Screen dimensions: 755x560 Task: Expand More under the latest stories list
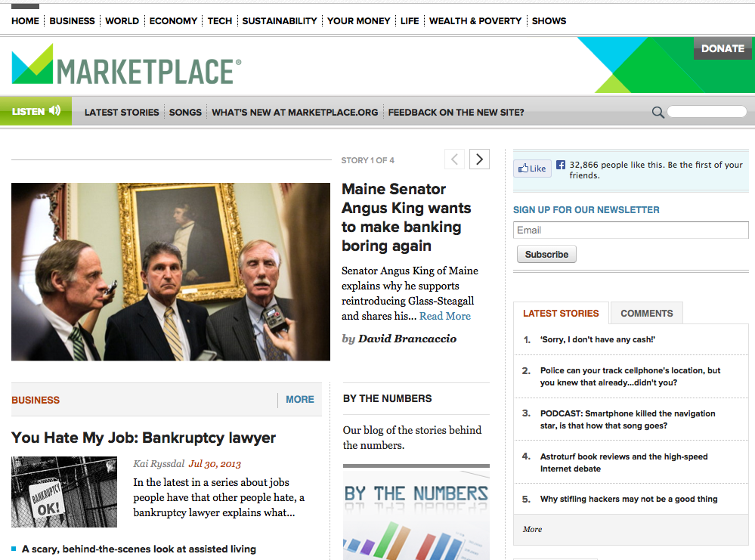coord(533,529)
